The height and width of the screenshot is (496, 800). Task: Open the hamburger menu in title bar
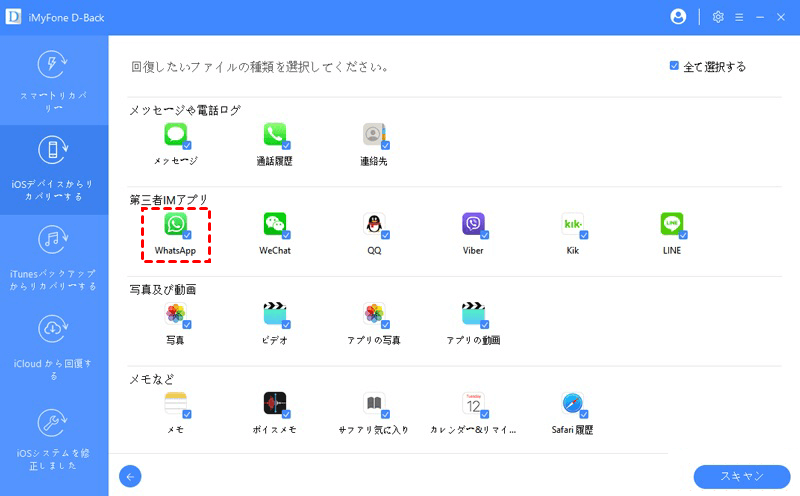pos(739,17)
